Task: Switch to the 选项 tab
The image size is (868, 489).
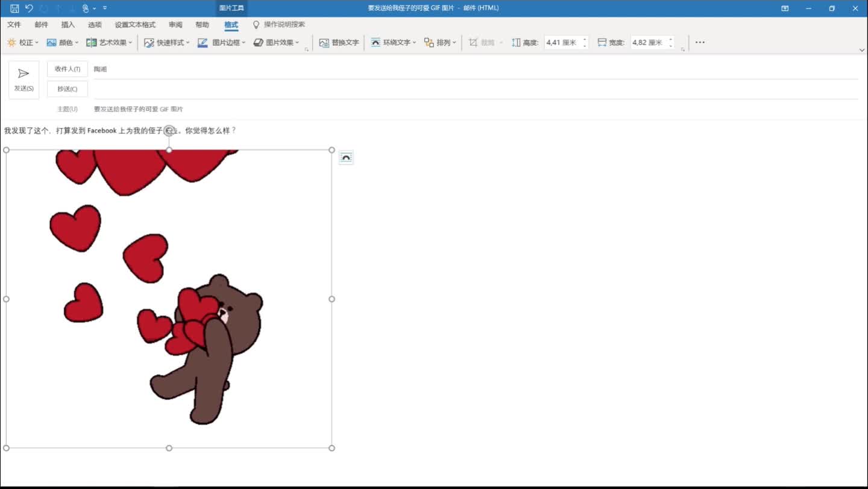Action: click(x=95, y=25)
